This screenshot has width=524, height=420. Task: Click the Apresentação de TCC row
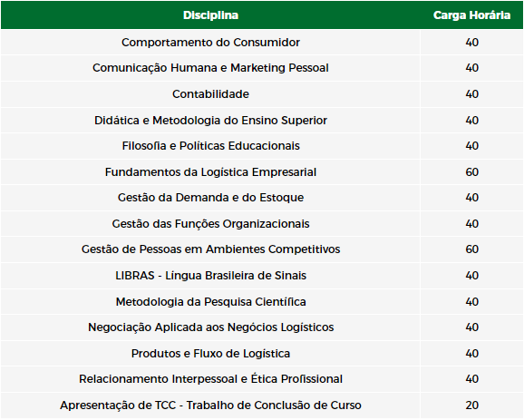262,405
